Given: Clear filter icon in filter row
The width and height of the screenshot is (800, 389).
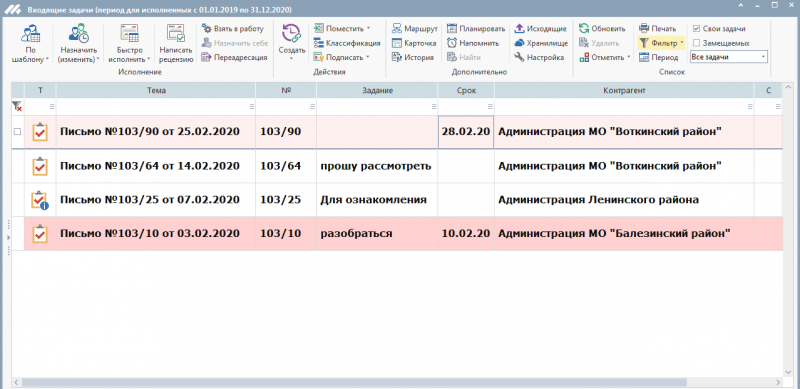Looking at the screenshot, I should pos(17,106).
